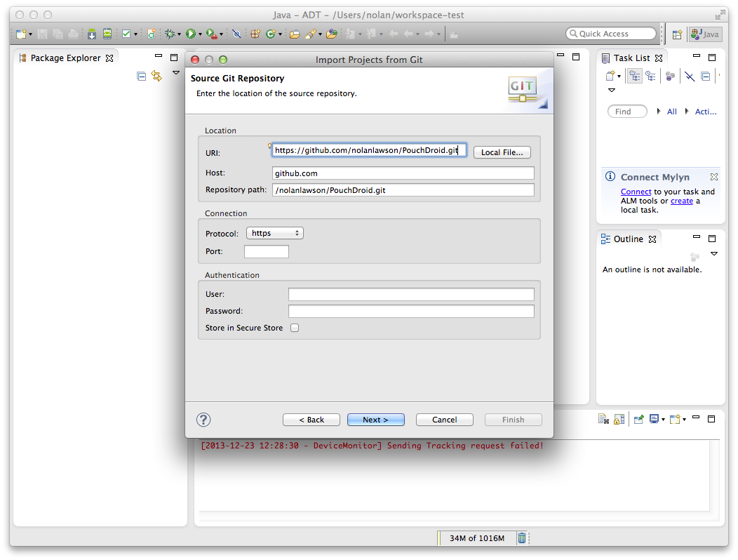Open the Debug dropdown arrow in the toolbar
The width and height of the screenshot is (738, 560).
pyautogui.click(x=179, y=34)
